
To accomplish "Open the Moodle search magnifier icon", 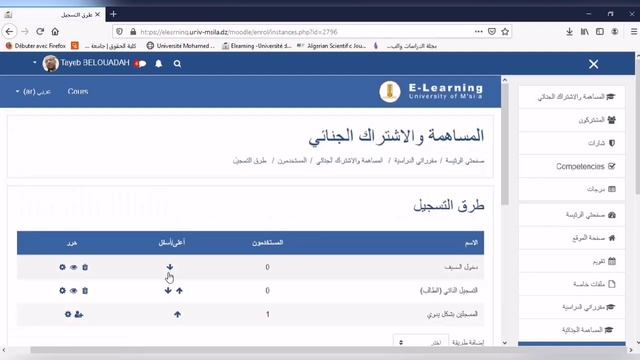I will point(177,64).
